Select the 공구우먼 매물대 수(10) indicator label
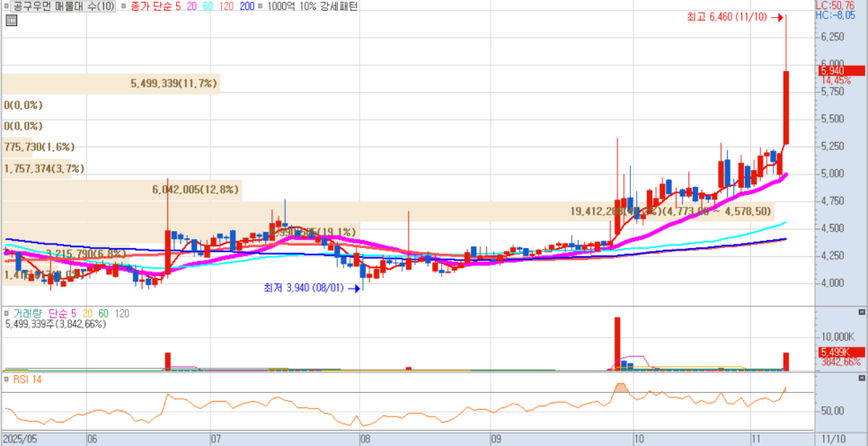868x446 pixels. (63, 7)
